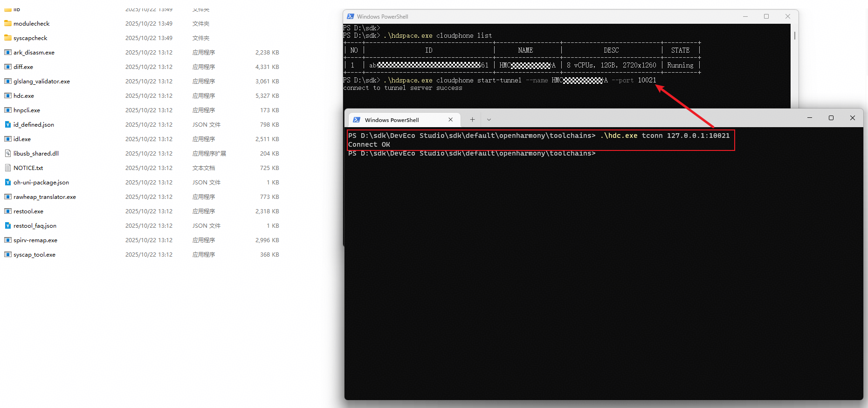Select the syscapcheck folder name
868x408 pixels.
[30, 38]
